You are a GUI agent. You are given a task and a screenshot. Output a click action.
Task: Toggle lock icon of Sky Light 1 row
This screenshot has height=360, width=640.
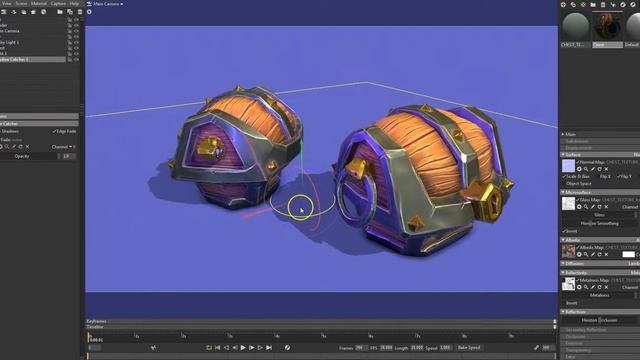(x=70, y=42)
